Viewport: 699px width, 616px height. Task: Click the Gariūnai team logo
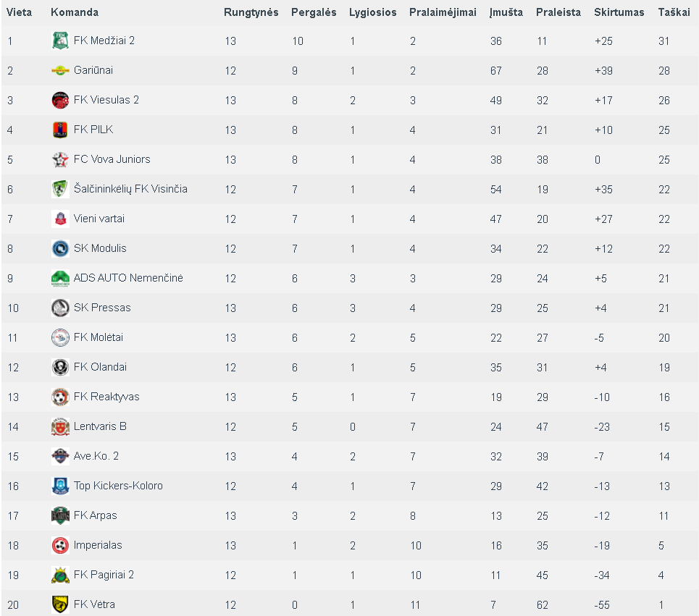(x=60, y=70)
